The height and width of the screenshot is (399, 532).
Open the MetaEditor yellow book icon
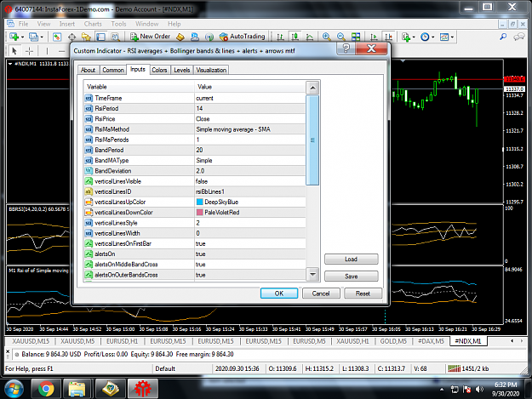180,37
